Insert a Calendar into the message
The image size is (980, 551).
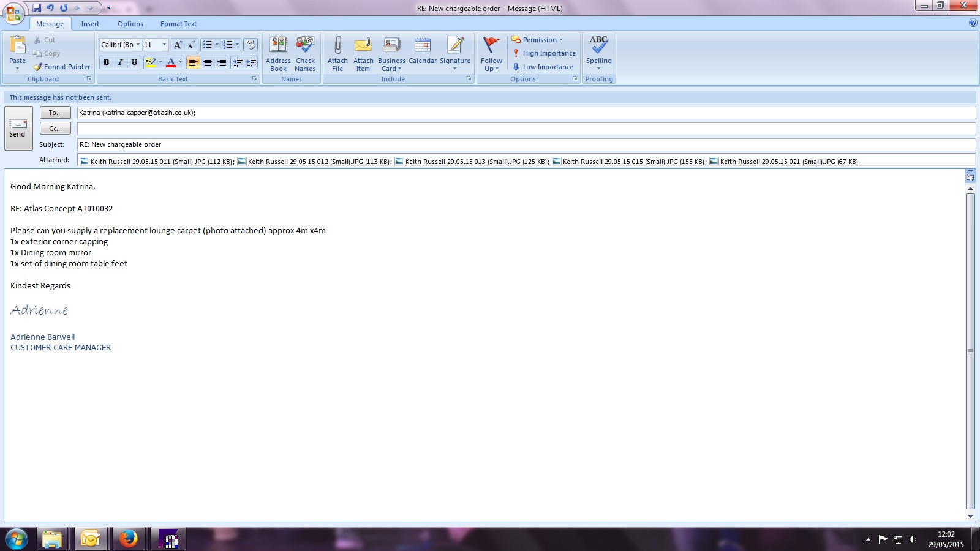click(423, 51)
